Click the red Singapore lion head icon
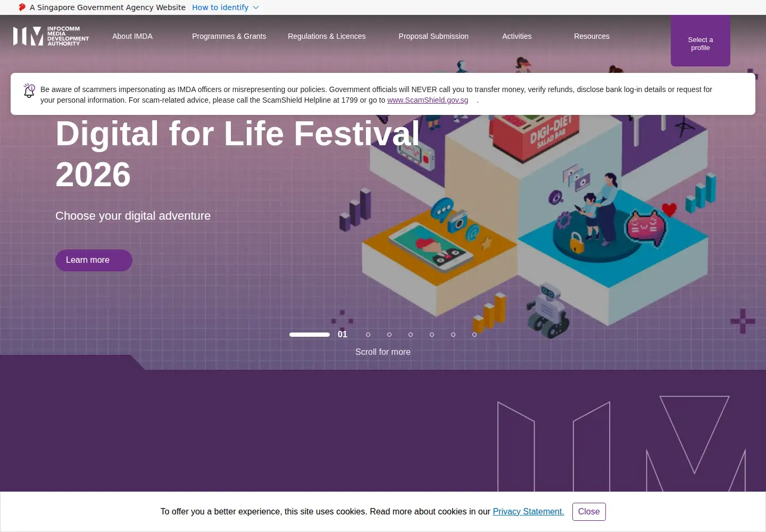The width and height of the screenshot is (766, 532). point(22,7)
